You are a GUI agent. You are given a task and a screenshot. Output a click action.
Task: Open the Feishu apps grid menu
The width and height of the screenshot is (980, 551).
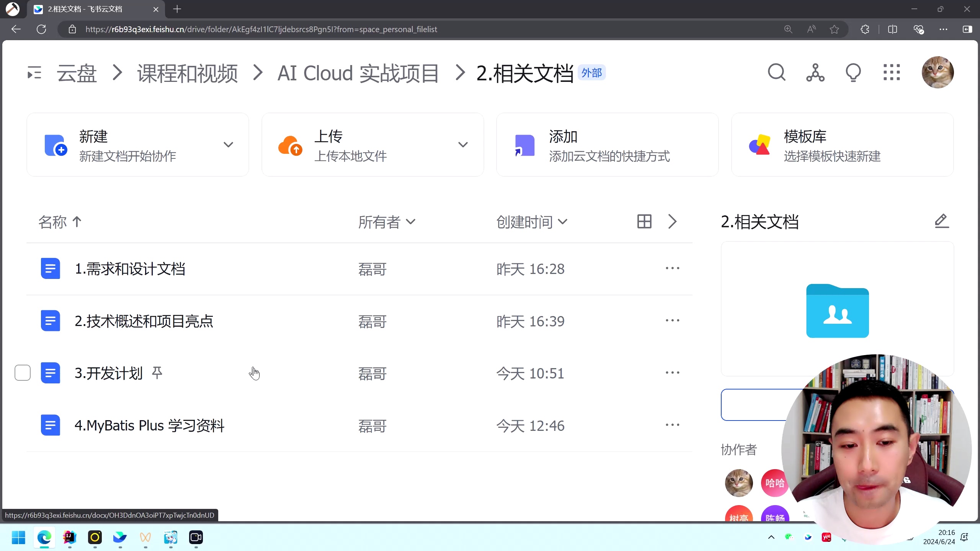(892, 72)
